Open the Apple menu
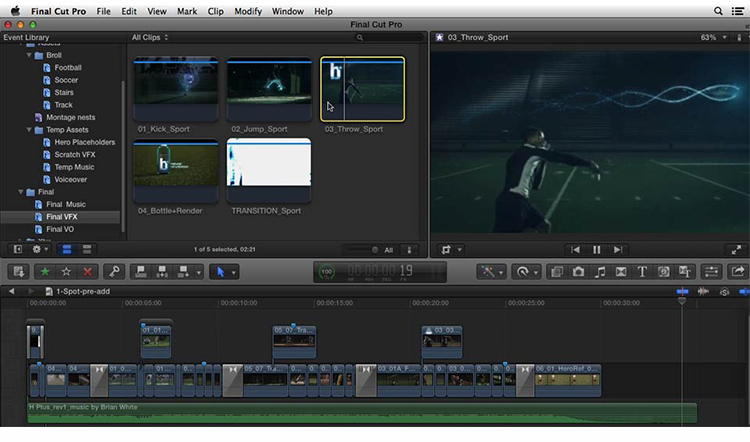The height and width of the screenshot is (442, 750). [x=15, y=11]
